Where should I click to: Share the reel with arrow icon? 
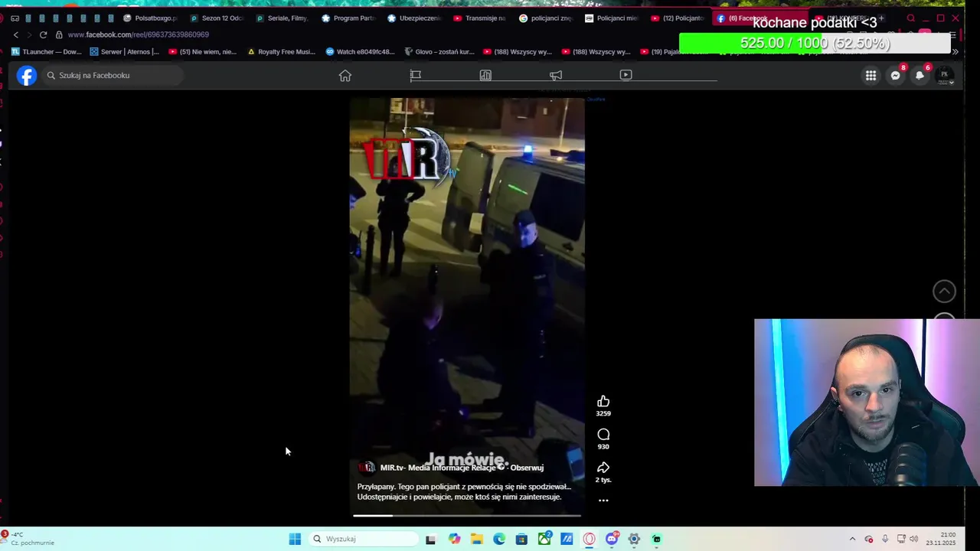pyautogui.click(x=603, y=468)
